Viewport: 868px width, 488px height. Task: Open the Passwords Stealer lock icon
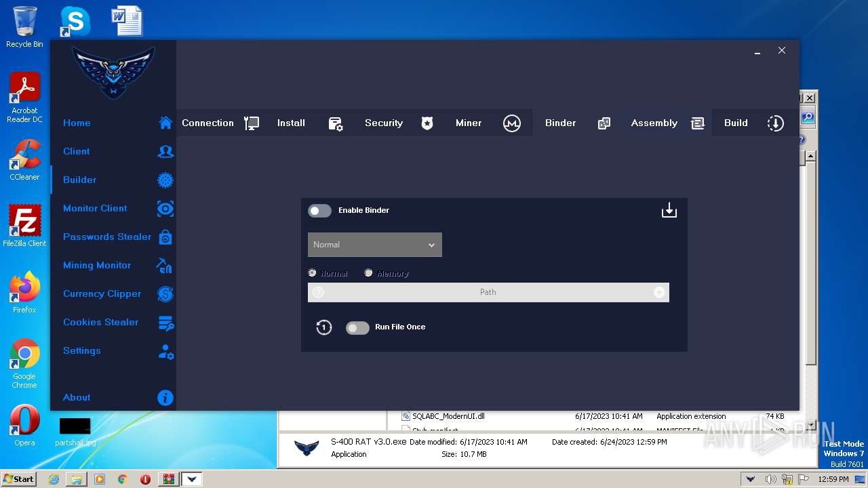165,237
